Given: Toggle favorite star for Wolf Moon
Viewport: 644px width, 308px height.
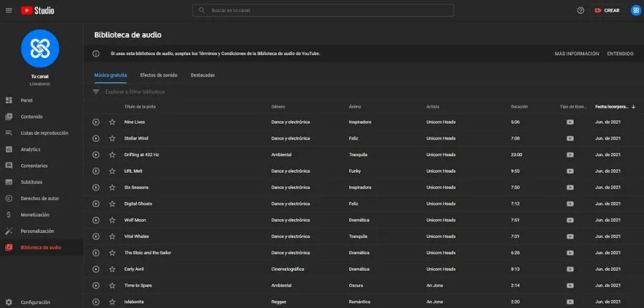Looking at the screenshot, I should 112,220.
